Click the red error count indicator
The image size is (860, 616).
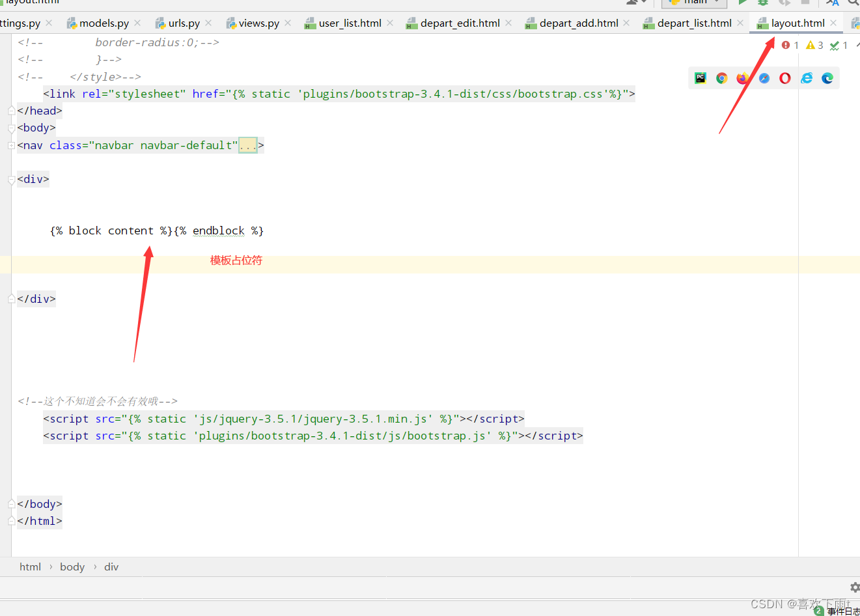tap(790, 45)
